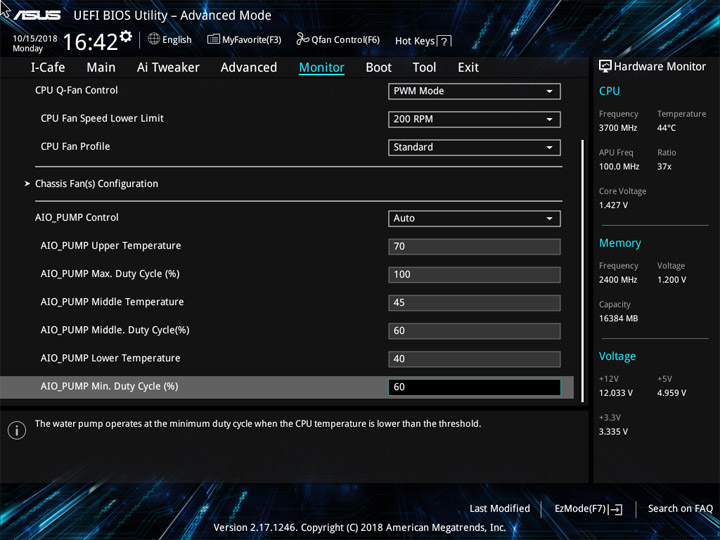Open the Ai Tweaker tab
The width and height of the screenshot is (720, 540).
click(168, 68)
